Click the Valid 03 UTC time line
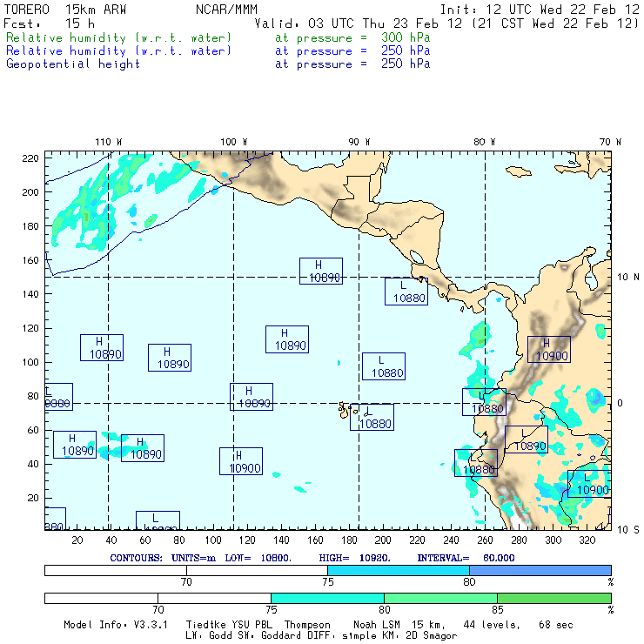Viewport: 644px width, 644px height. [447, 23]
